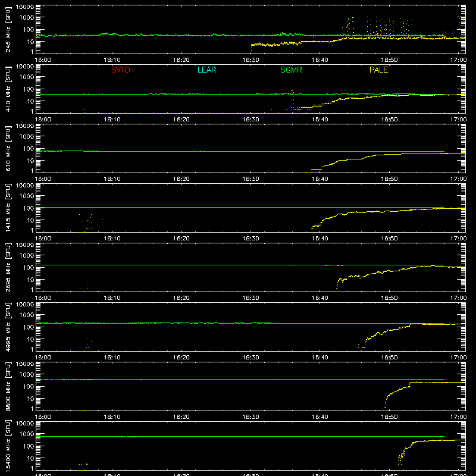Click 16:10 tick label of 1415 MHz plot

(x=112, y=239)
